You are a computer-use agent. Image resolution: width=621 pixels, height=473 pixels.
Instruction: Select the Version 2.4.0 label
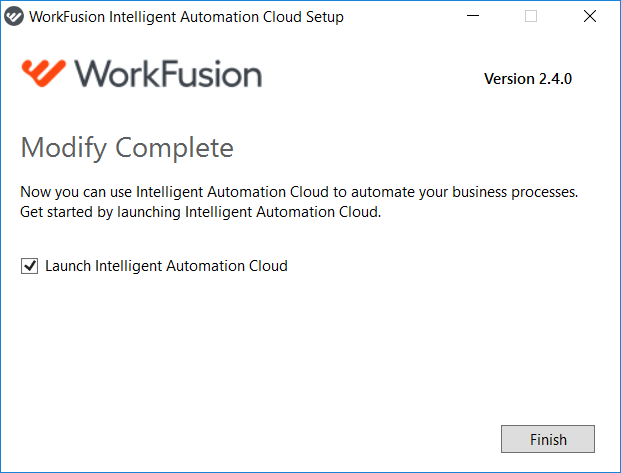(x=528, y=79)
